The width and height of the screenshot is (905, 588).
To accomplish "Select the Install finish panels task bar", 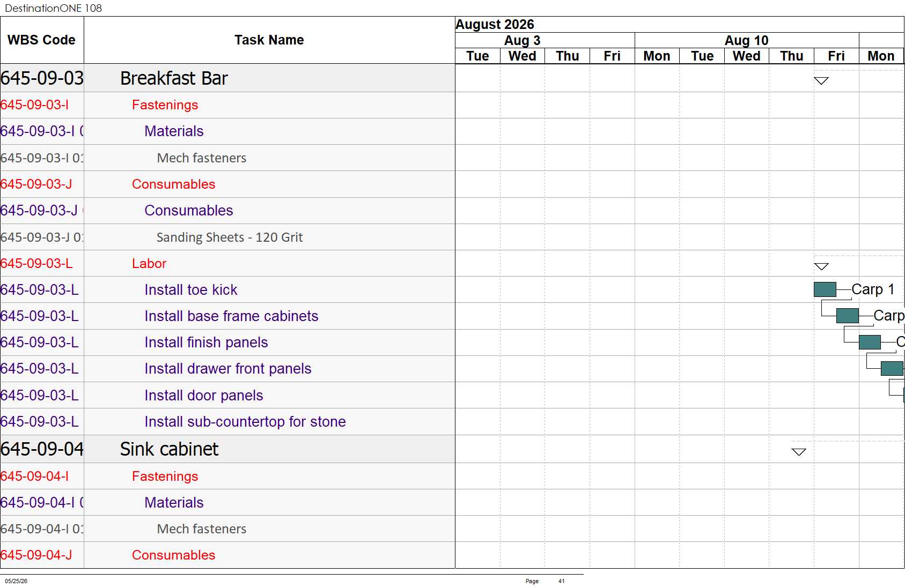I will (870, 342).
